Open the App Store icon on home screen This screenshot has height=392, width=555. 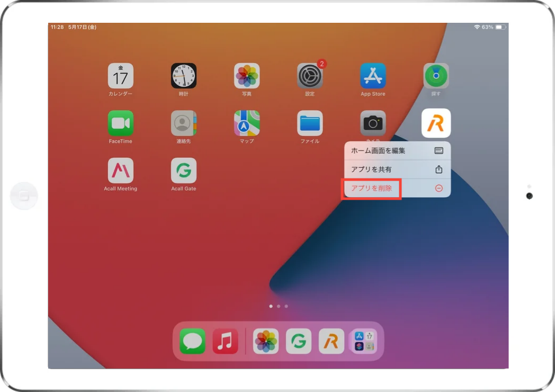(x=373, y=76)
